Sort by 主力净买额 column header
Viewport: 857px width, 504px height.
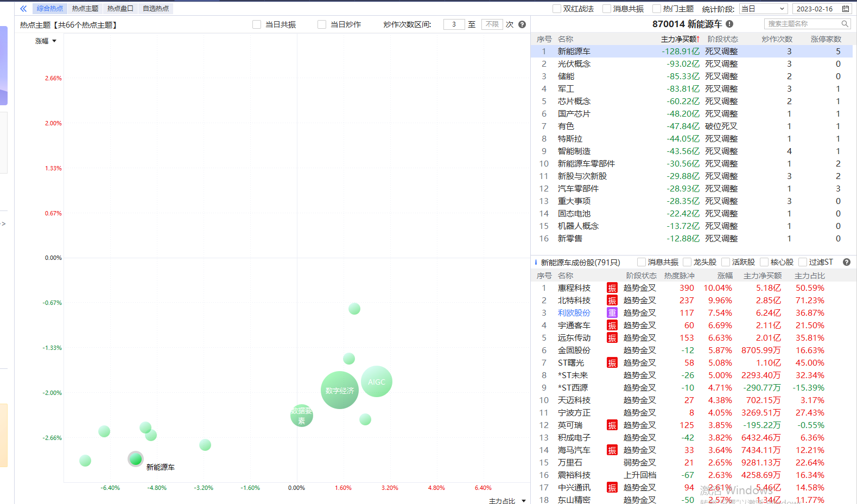coord(680,39)
